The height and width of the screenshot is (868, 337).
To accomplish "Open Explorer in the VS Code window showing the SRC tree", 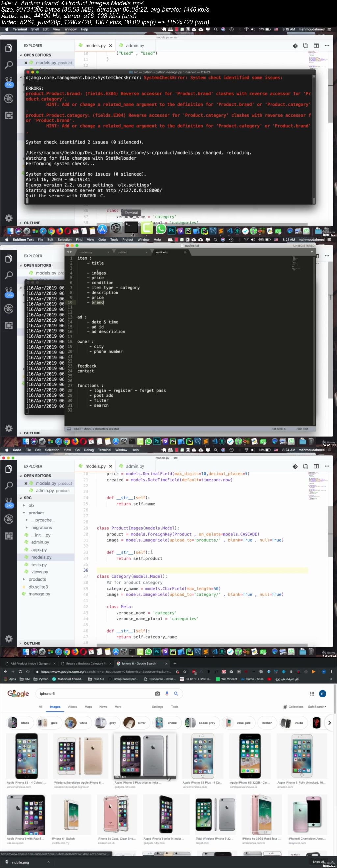I will tap(9, 469).
